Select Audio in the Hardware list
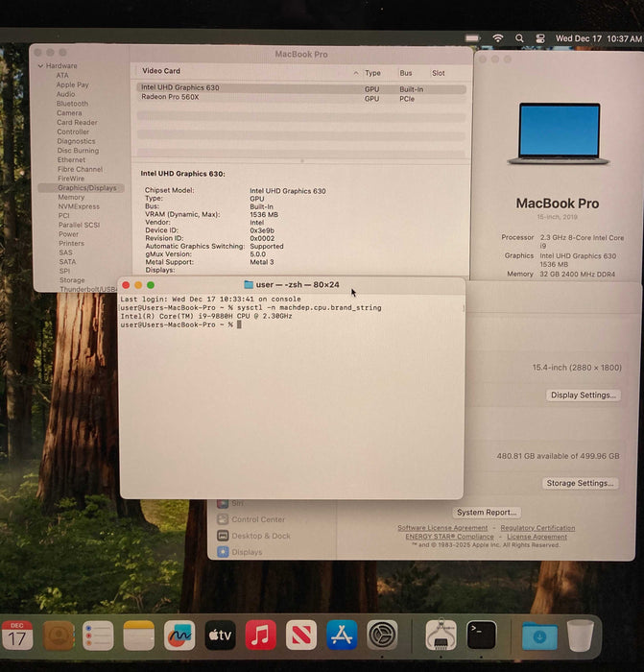This screenshot has height=672, width=644. [x=65, y=94]
